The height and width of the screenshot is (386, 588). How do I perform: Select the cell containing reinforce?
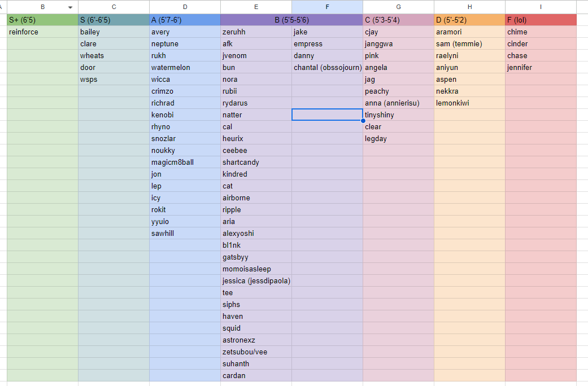point(42,32)
